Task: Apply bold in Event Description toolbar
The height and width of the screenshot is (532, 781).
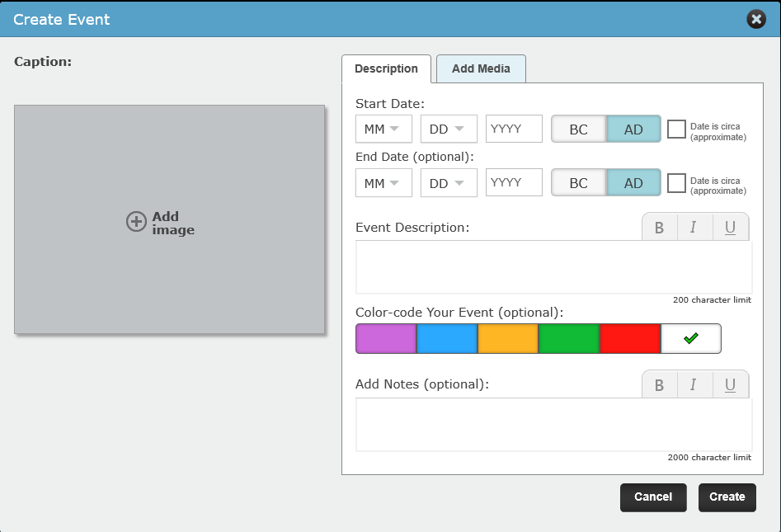Action: point(659,228)
